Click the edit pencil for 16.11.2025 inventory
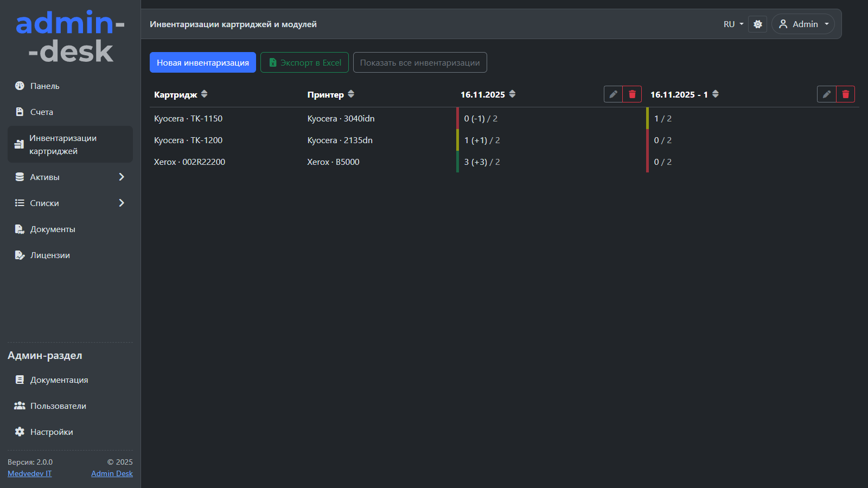This screenshot has width=868, height=488. point(613,94)
